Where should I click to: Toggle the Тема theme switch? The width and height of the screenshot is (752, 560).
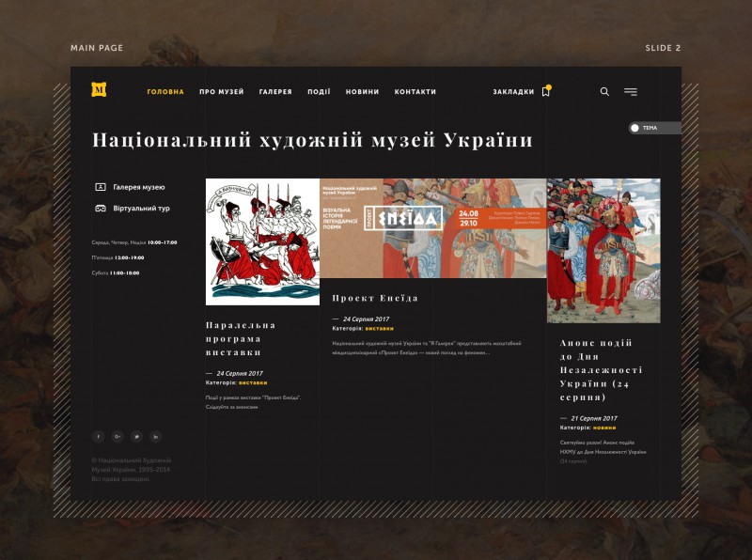654,128
